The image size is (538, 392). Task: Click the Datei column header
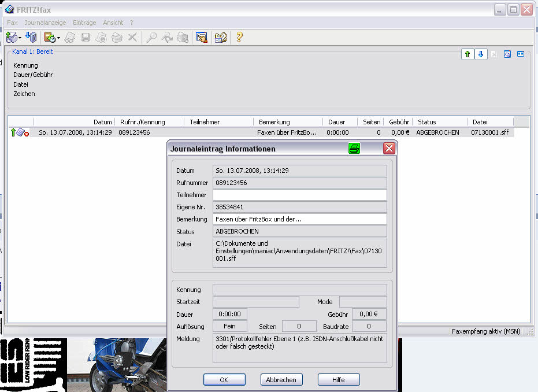[491, 122]
